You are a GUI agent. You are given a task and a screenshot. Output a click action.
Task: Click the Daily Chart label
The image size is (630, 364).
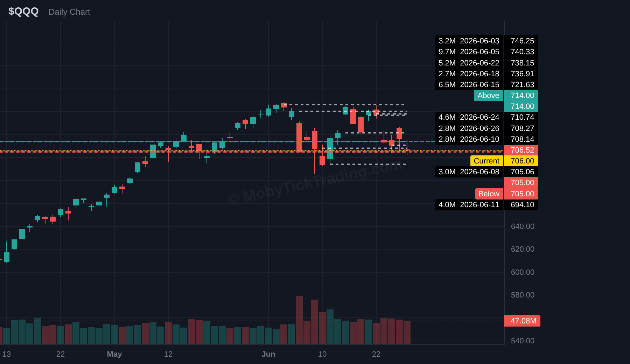pos(69,12)
